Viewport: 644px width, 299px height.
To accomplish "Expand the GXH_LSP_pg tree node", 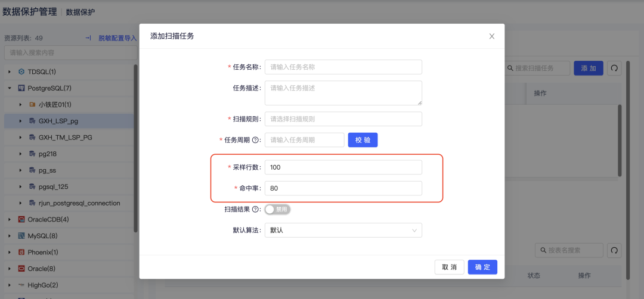I will coord(20,121).
